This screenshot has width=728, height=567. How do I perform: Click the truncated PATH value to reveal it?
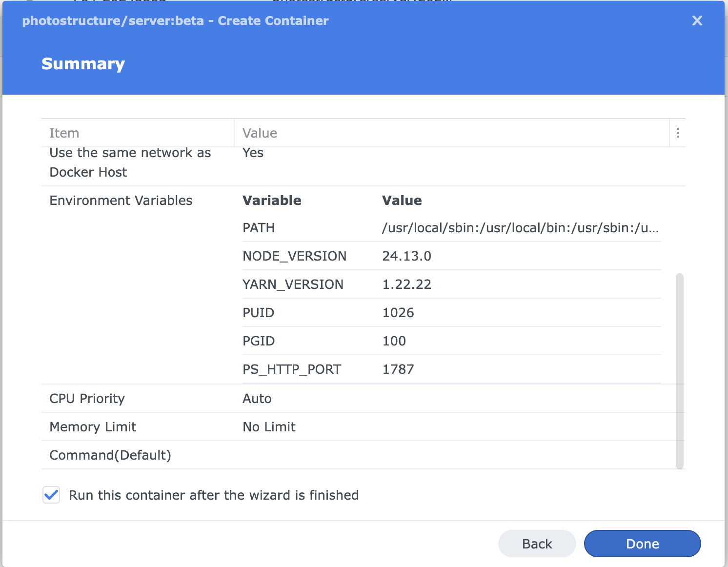click(520, 227)
